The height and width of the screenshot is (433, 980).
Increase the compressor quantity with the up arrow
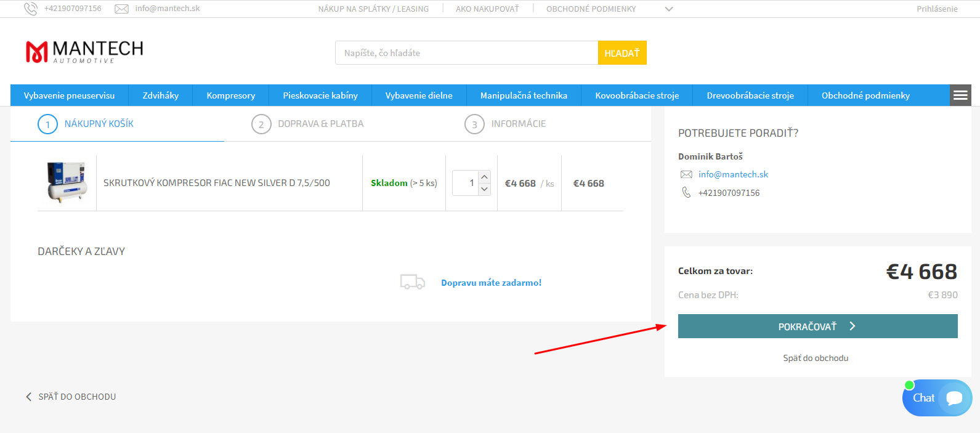(485, 177)
